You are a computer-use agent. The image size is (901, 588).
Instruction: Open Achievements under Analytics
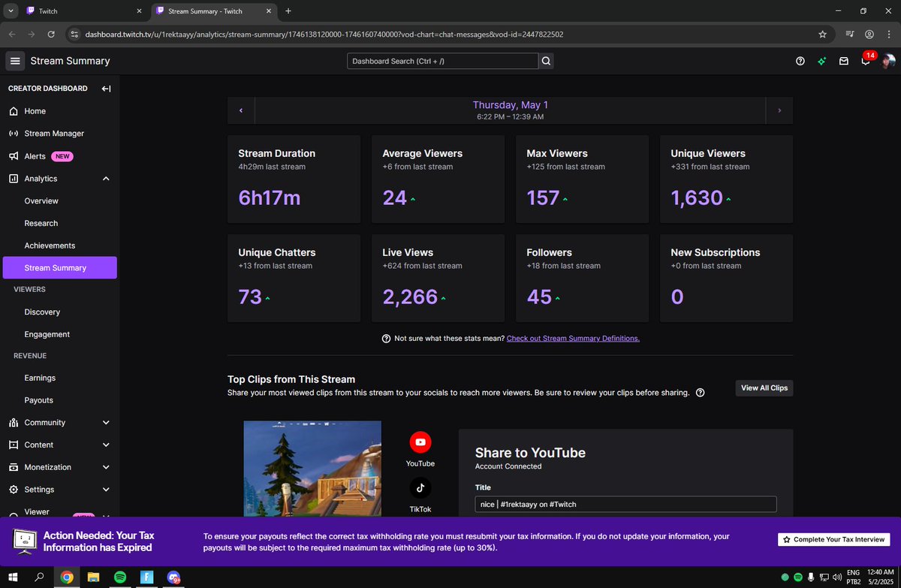[50, 246]
